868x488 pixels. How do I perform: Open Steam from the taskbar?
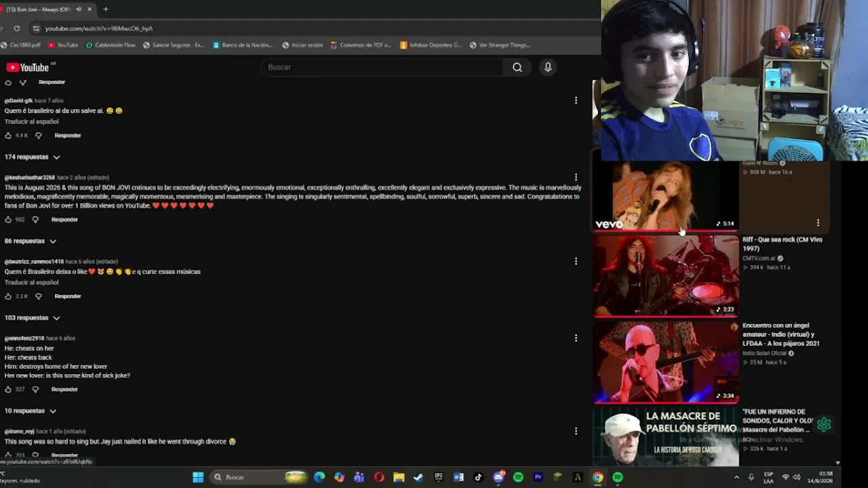[x=418, y=477]
